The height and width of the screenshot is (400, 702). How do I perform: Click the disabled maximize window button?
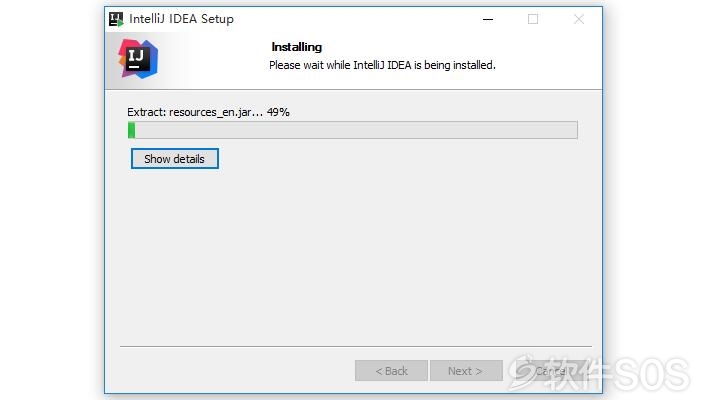pyautogui.click(x=533, y=19)
